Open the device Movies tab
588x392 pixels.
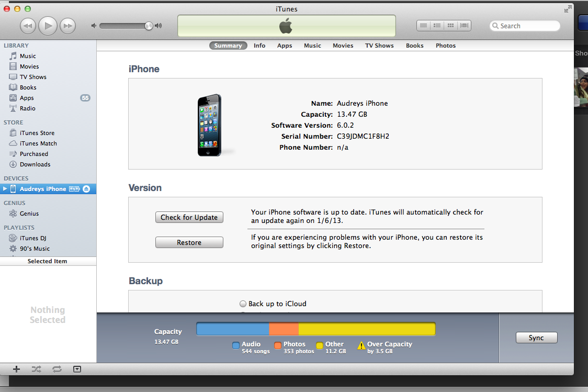[x=343, y=46]
